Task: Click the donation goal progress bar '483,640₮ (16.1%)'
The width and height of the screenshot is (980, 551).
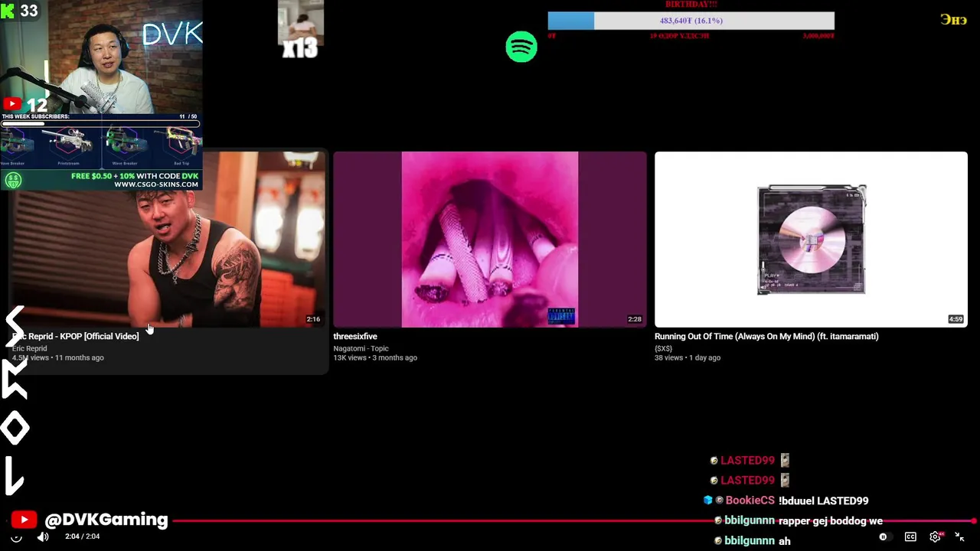Action: [x=691, y=21]
